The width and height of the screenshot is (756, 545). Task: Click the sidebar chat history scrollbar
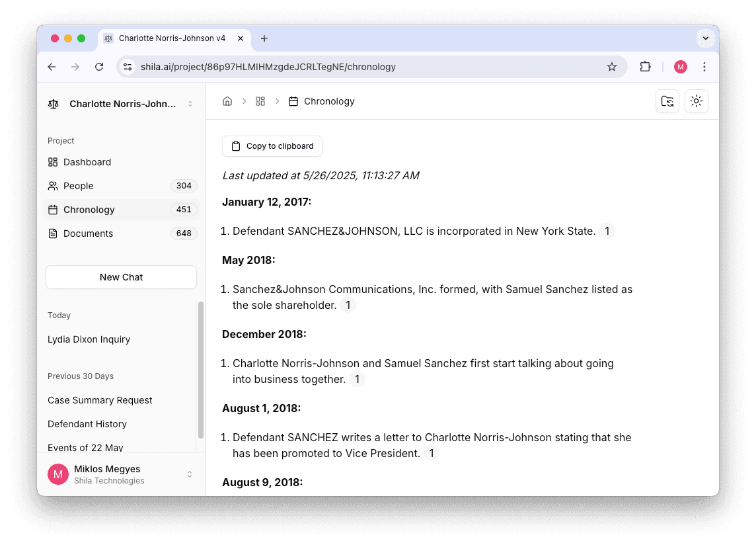(201, 370)
